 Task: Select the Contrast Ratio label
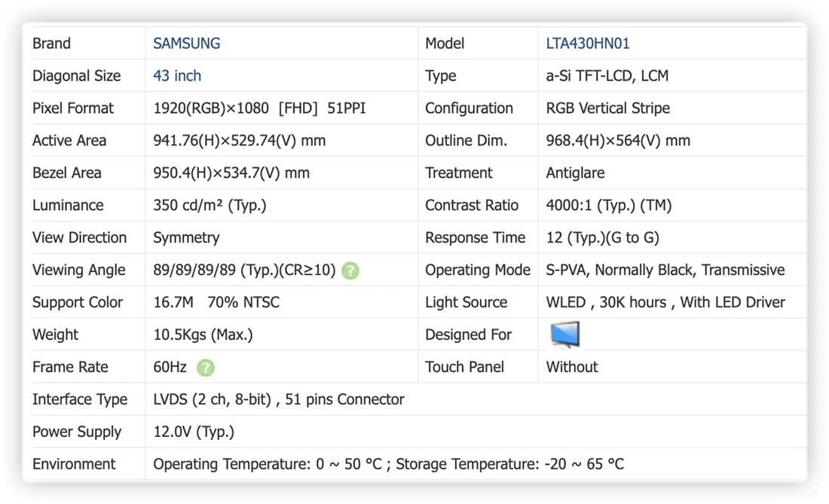472,205
